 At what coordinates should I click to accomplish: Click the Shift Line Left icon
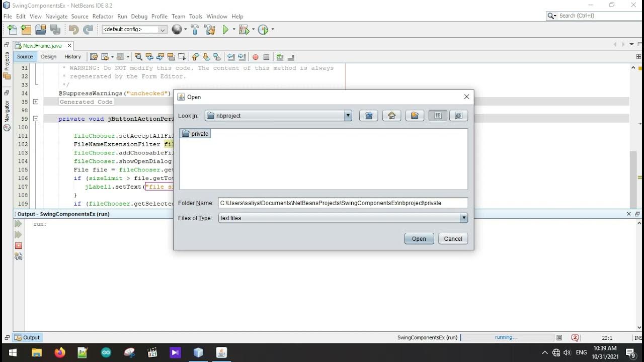click(x=231, y=57)
